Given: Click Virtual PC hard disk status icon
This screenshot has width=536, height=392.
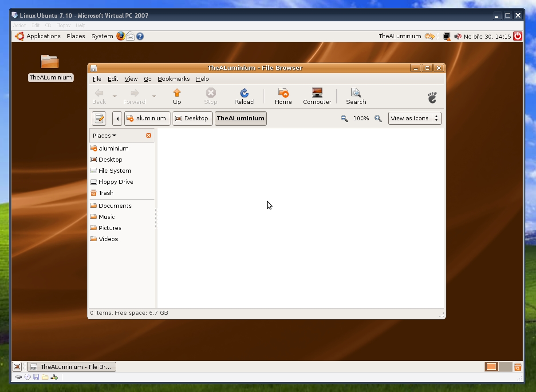Looking at the screenshot, I should click(18, 377).
